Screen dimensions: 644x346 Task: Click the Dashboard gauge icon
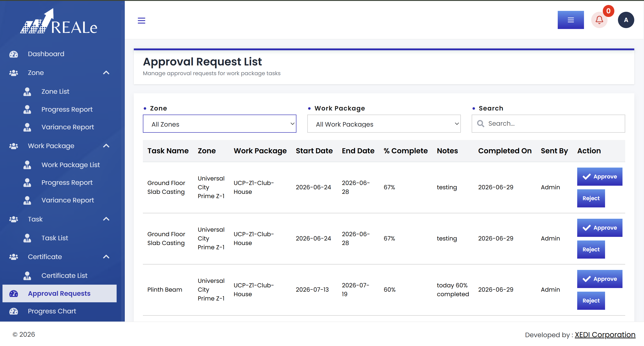(14, 54)
